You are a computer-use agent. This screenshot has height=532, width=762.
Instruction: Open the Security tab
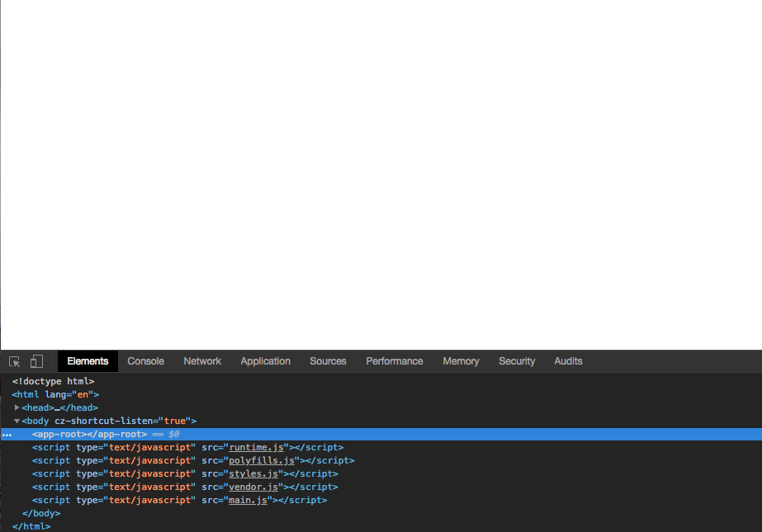pos(517,361)
